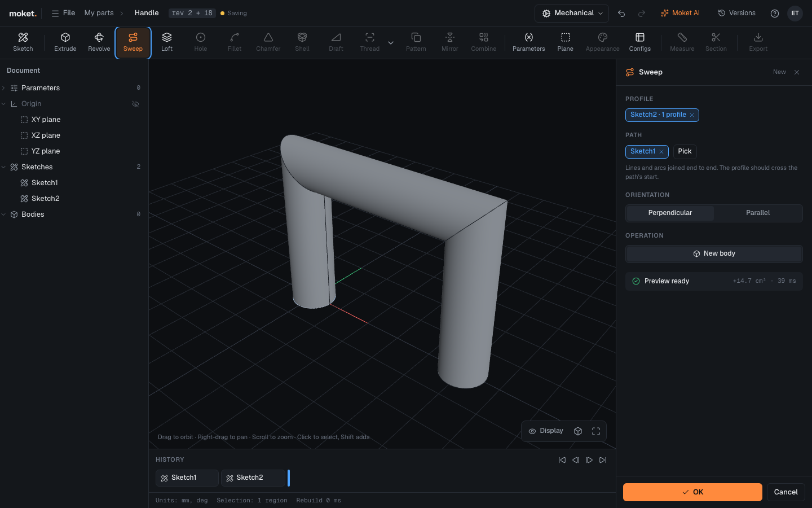
Task: Open the Loft tool
Action: click(167, 42)
